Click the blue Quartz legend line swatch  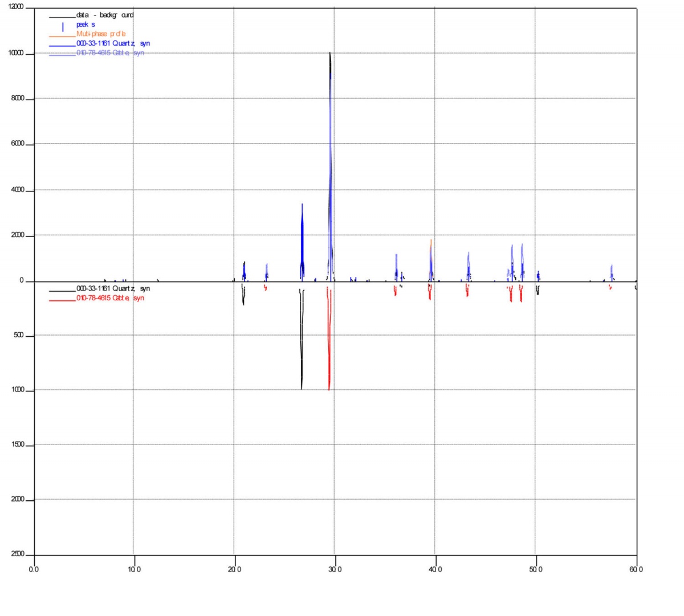[x=62, y=44]
